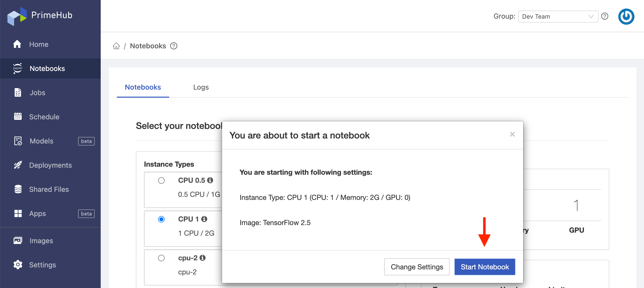Screen dimensions: 644x288
Task: Click the 'Instance Type: CPU 1' settings line
Action: (325, 198)
